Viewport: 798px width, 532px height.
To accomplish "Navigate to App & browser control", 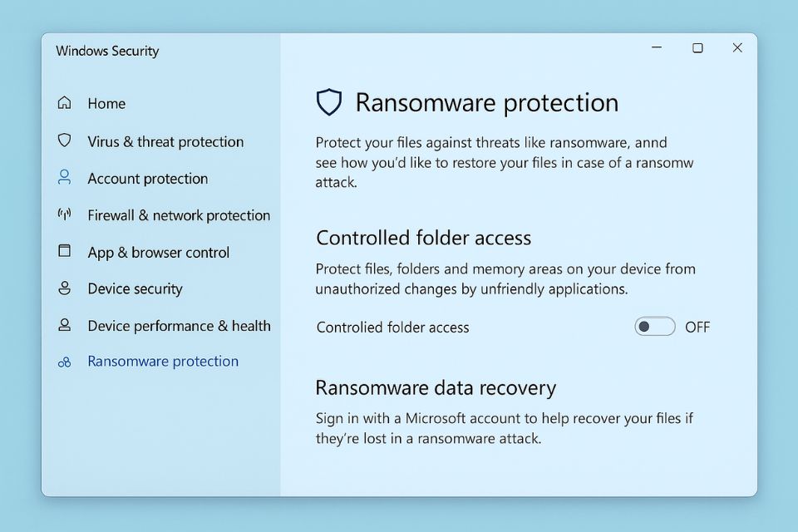I will (x=158, y=253).
